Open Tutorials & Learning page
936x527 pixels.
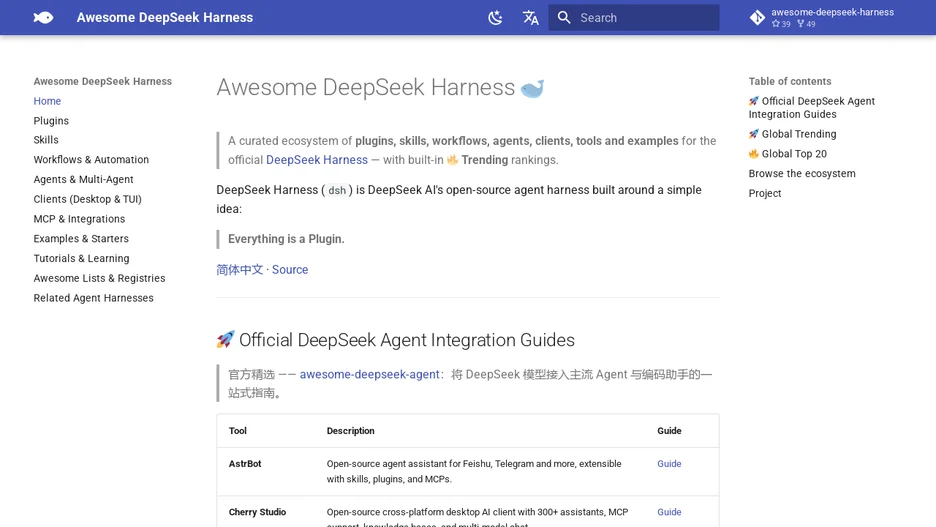pyautogui.click(x=81, y=258)
